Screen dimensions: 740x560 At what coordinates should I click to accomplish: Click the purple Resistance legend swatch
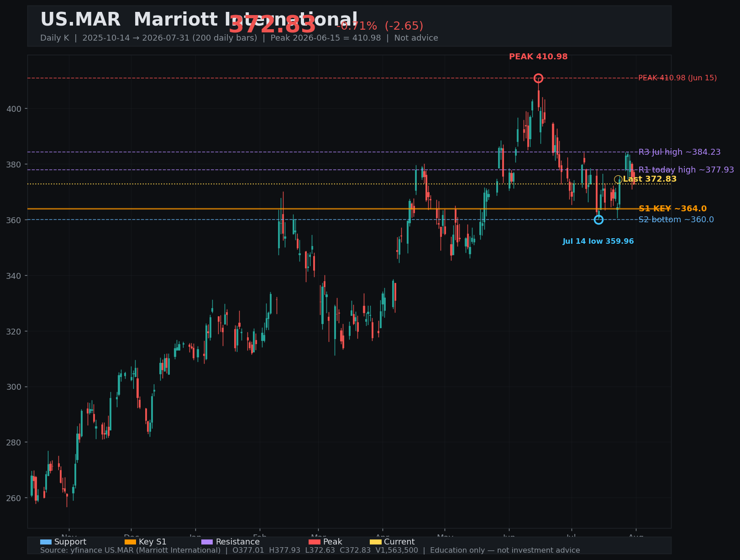coord(207,542)
